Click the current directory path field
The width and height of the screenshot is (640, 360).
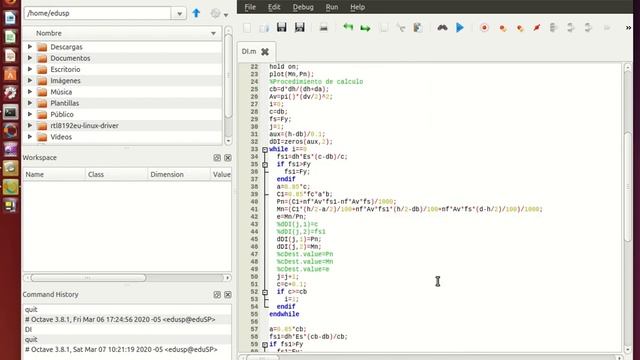coord(98,13)
